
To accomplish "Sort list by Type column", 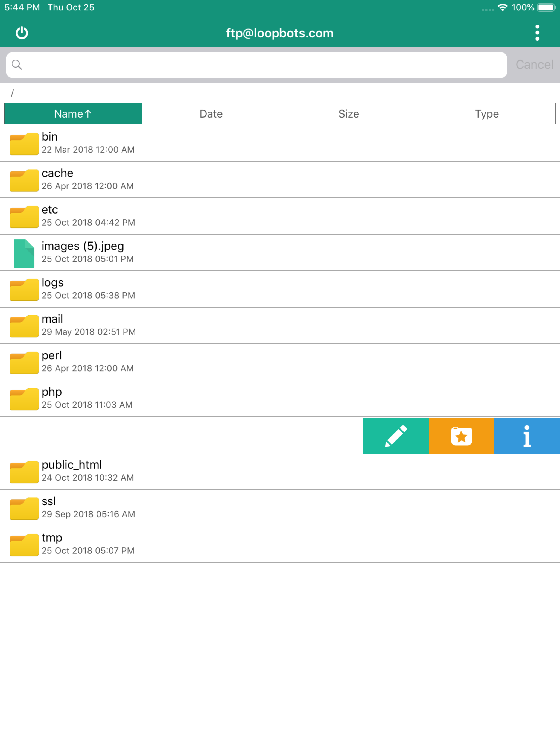I will point(486,114).
